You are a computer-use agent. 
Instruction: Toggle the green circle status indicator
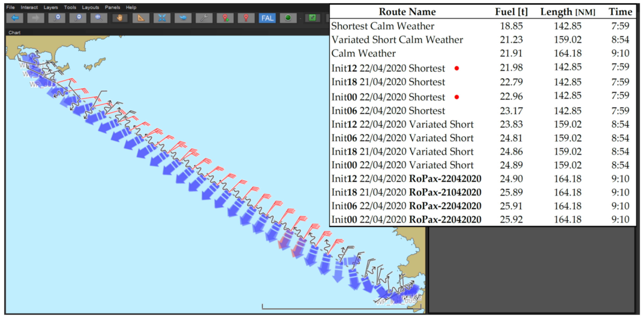288,18
